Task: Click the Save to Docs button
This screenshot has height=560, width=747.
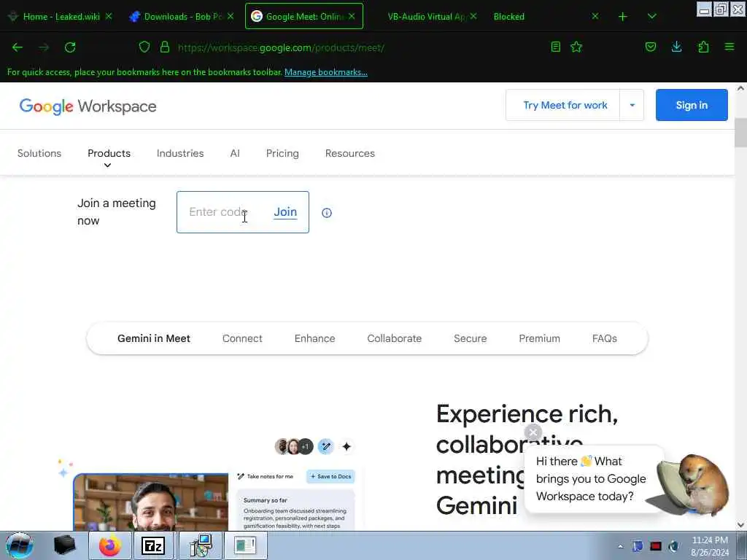Action: [330, 476]
